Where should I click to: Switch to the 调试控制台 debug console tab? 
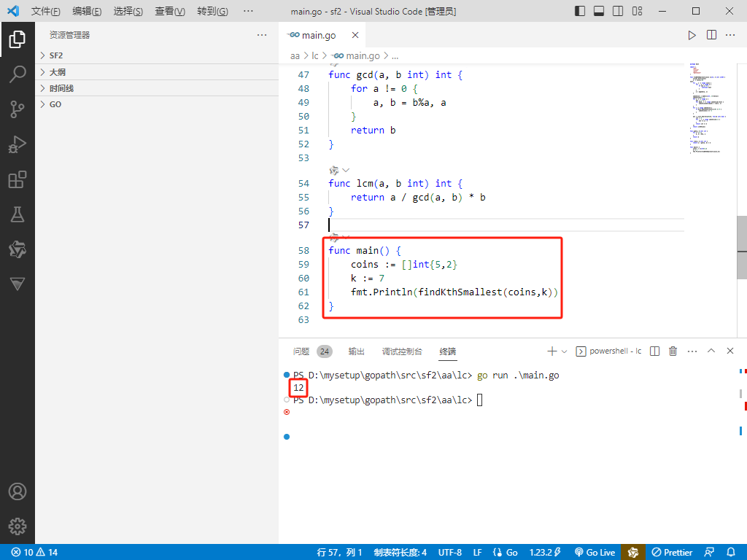(x=402, y=351)
